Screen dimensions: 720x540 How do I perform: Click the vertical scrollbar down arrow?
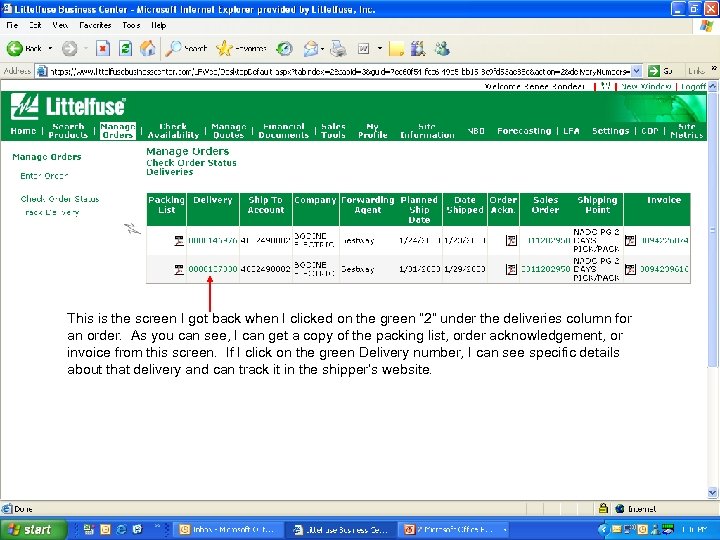click(x=713, y=492)
